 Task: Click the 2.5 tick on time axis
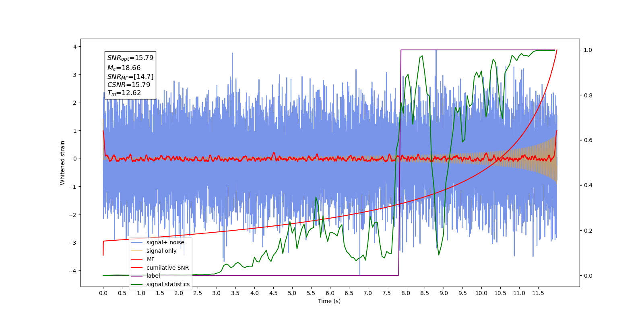[198, 293]
